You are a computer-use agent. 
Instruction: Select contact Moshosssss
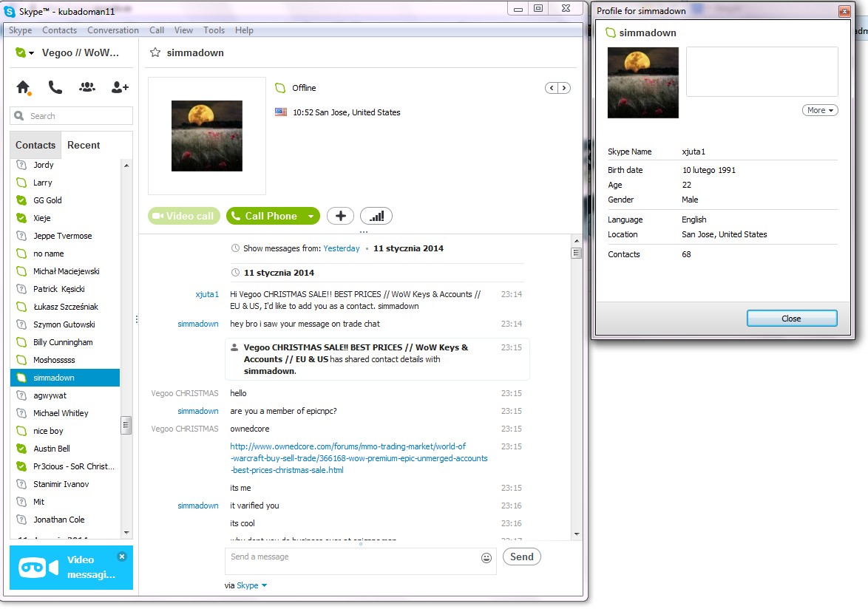tap(65, 359)
